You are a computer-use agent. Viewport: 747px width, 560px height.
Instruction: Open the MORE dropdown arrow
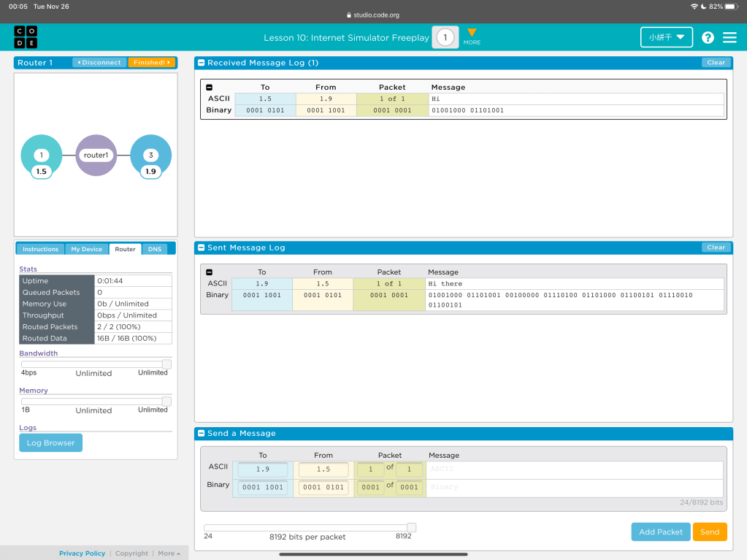472,34
